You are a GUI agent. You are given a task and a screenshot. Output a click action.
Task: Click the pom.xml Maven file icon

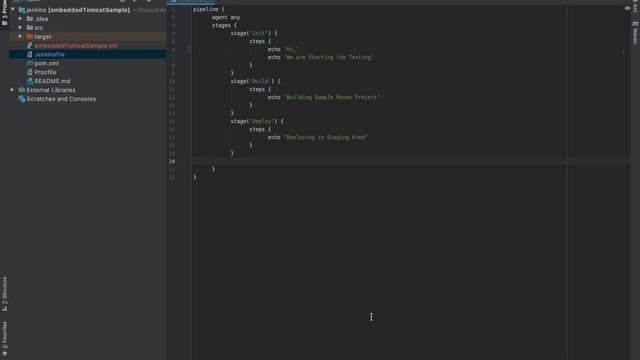point(29,63)
